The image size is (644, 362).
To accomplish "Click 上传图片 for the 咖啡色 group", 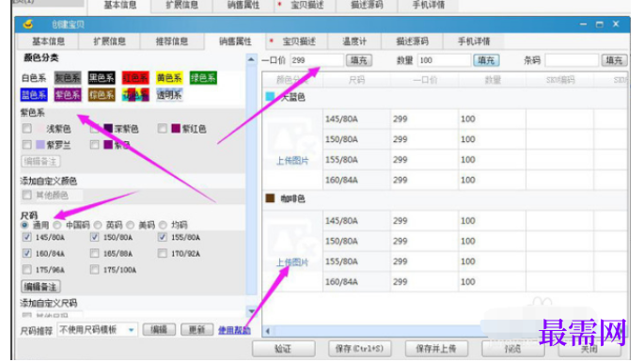I will (292, 262).
